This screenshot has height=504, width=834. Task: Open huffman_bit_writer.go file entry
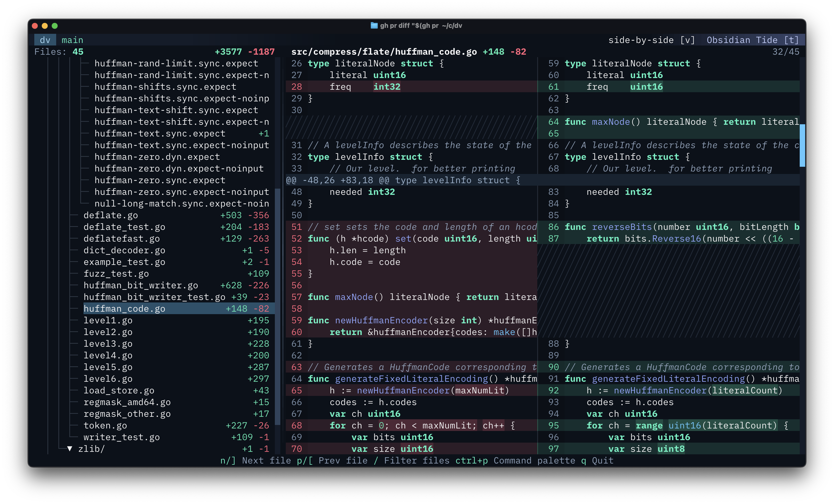coord(140,285)
